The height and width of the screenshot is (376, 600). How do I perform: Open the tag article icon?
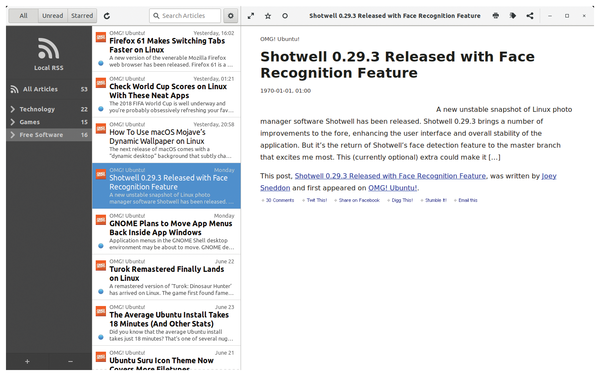point(513,16)
